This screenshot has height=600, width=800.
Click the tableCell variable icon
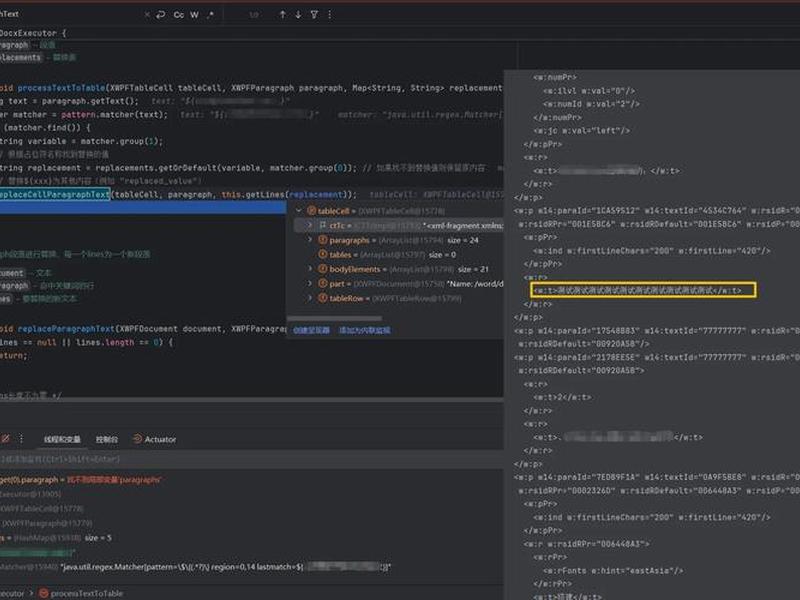click(x=311, y=211)
